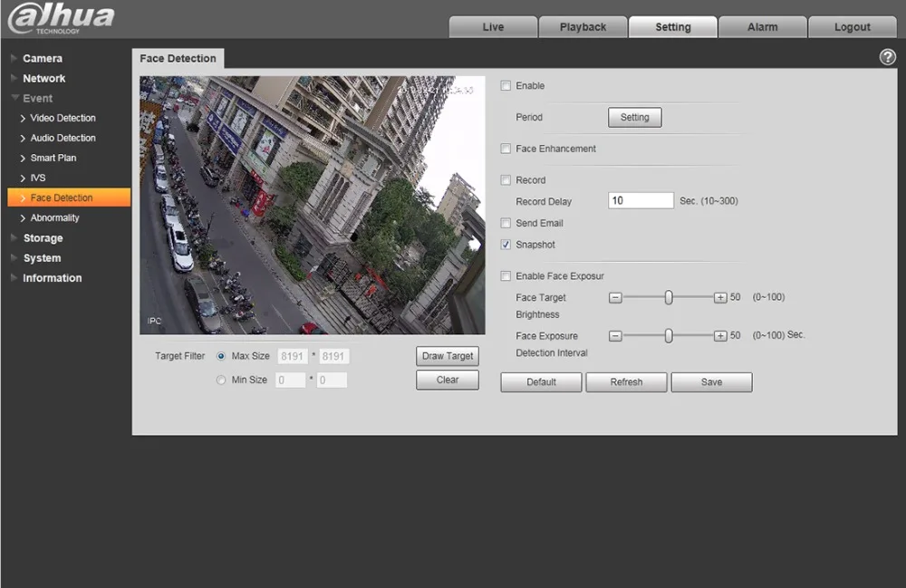Click plus icon on Face Target Brightness slider
Image resolution: width=906 pixels, height=588 pixels.
click(720, 297)
